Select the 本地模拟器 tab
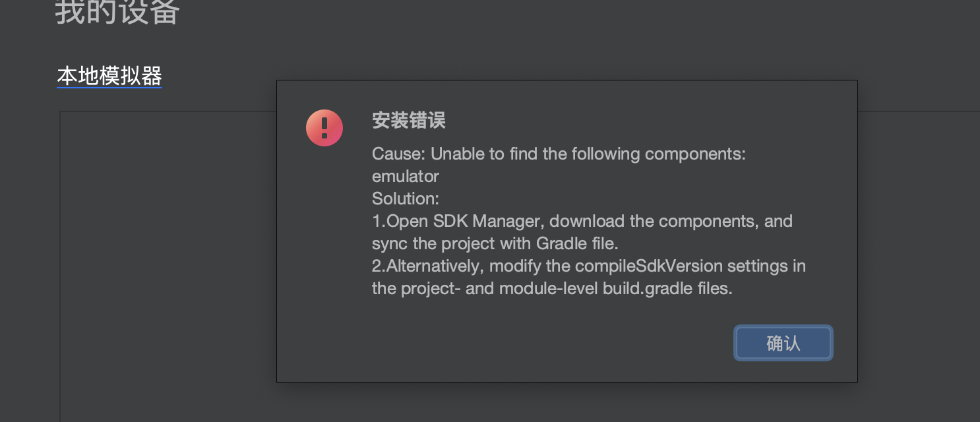The image size is (980, 422). (109, 76)
